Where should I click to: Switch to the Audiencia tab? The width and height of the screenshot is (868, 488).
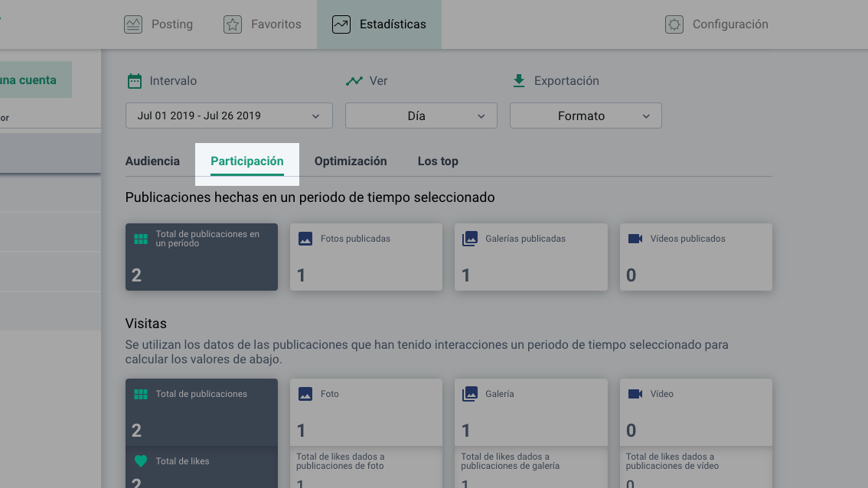pyautogui.click(x=152, y=161)
